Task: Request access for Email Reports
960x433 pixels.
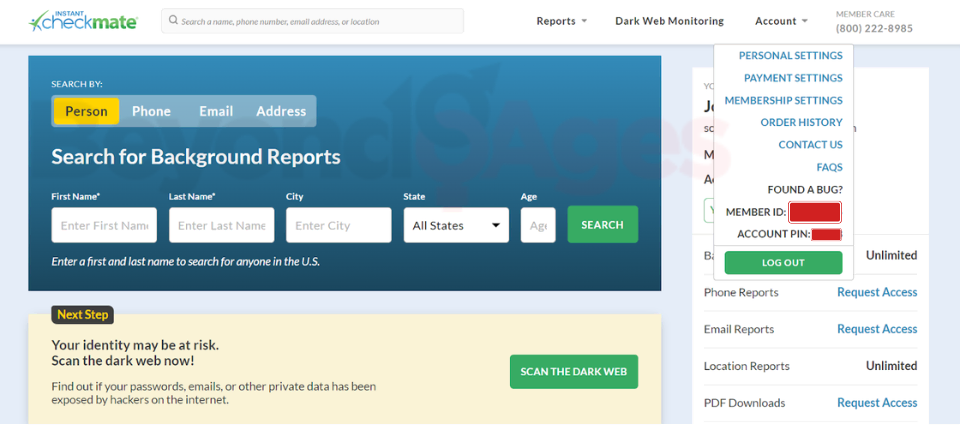Action: [x=876, y=329]
